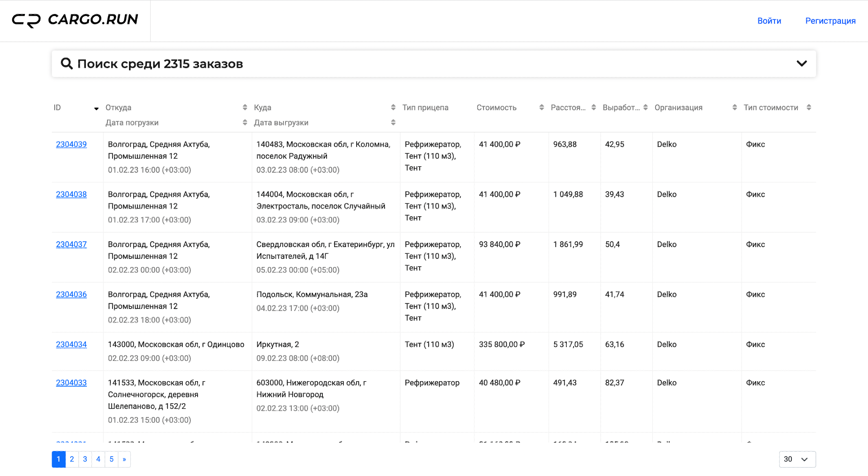This screenshot has height=476, width=868.
Task: Open the next pages arrow »
Action: 124,459
